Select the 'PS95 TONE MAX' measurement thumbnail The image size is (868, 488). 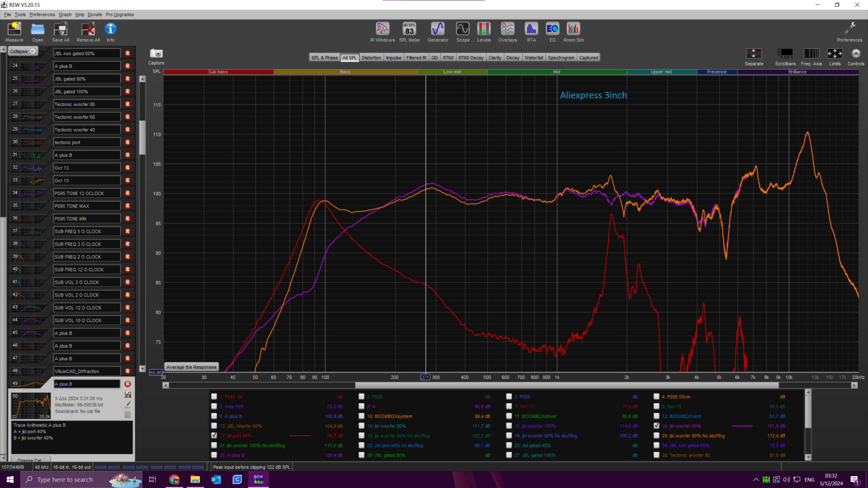[29, 206]
